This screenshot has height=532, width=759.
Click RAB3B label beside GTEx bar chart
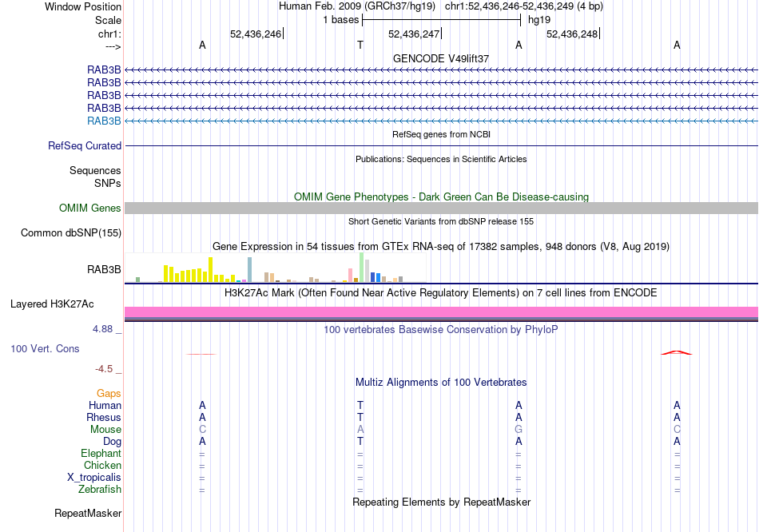coord(104,270)
